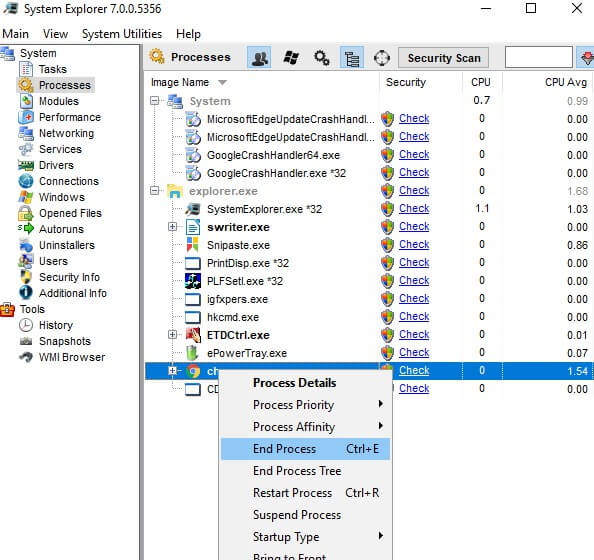
Task: Toggle show services gears toolbar icon
Action: tap(322, 58)
